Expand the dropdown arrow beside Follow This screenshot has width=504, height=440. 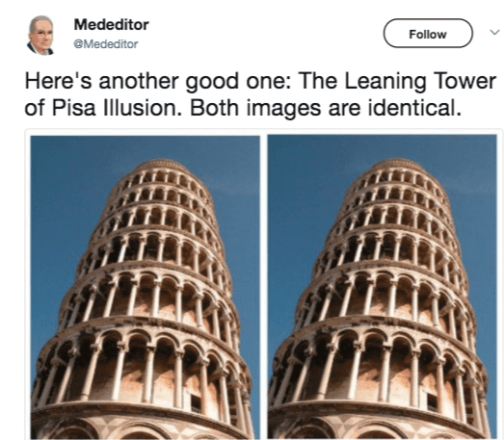click(494, 32)
